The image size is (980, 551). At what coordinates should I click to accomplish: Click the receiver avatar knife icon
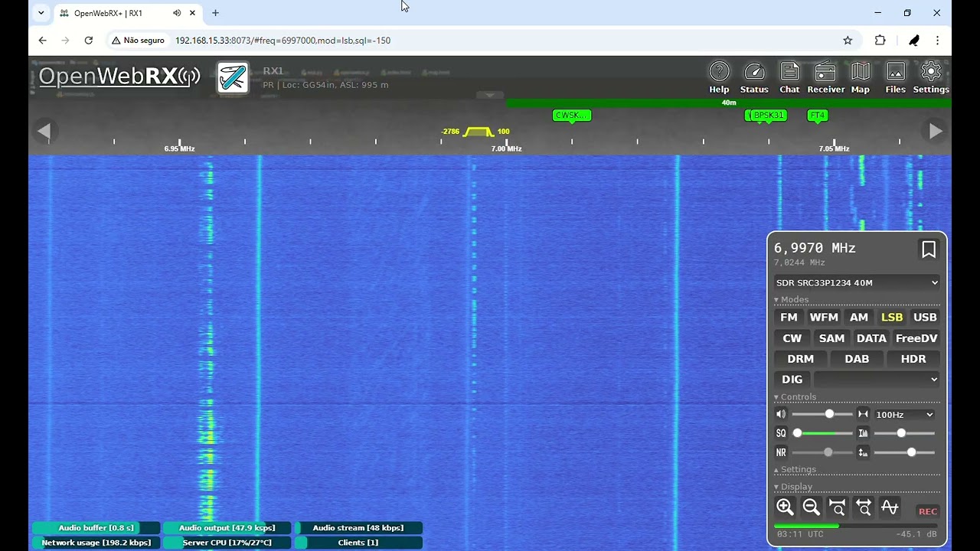tap(233, 77)
